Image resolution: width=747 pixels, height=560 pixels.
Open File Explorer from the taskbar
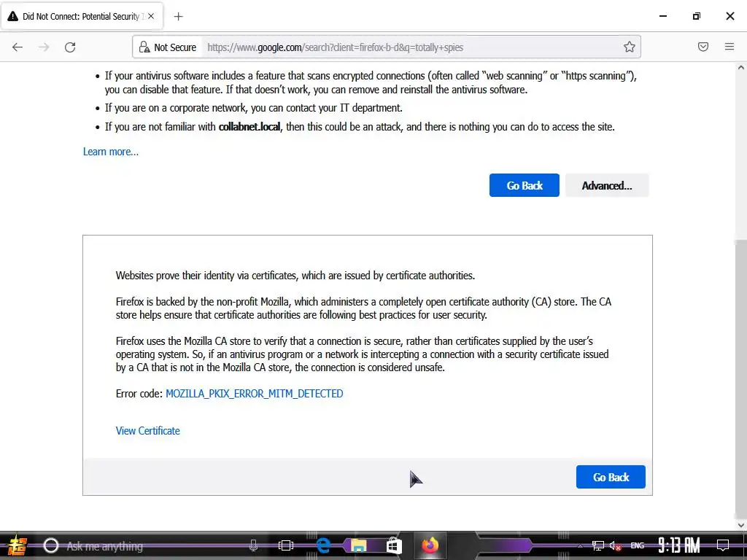pos(358,545)
